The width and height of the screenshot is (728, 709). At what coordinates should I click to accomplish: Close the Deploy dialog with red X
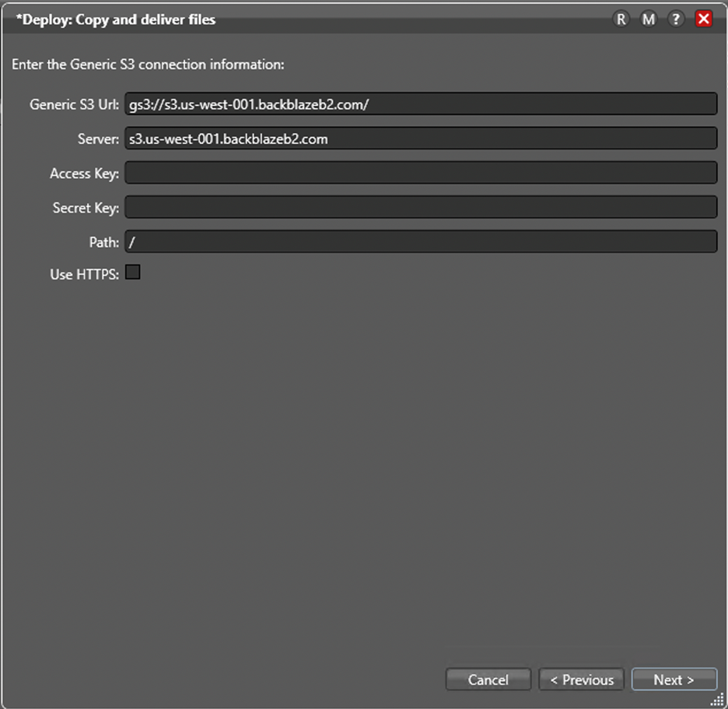pos(703,19)
